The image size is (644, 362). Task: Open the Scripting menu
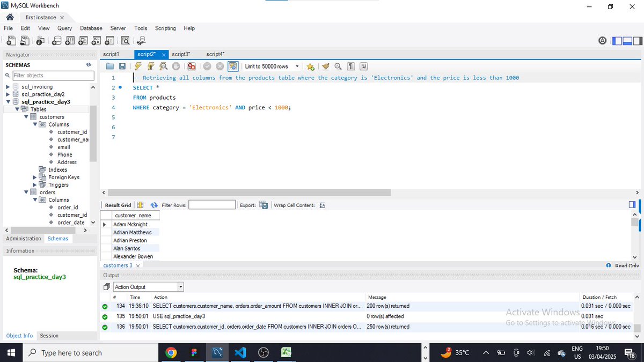(x=165, y=28)
